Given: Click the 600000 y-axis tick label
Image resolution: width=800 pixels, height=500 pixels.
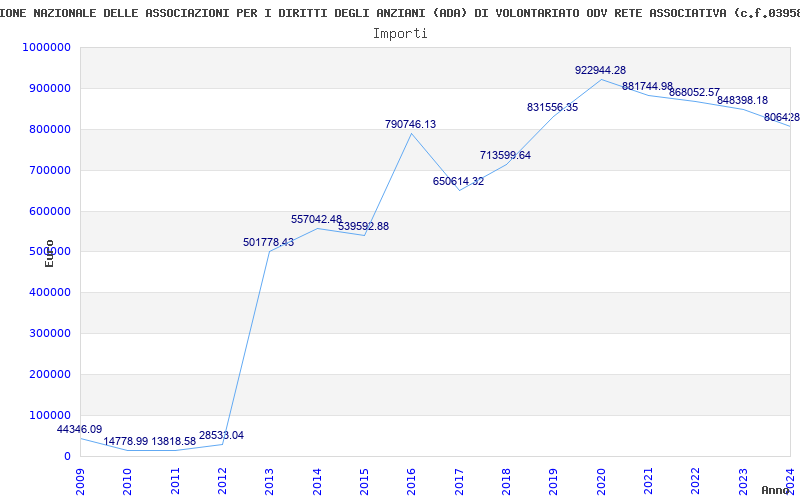Looking at the screenshot, I should coord(49,211).
